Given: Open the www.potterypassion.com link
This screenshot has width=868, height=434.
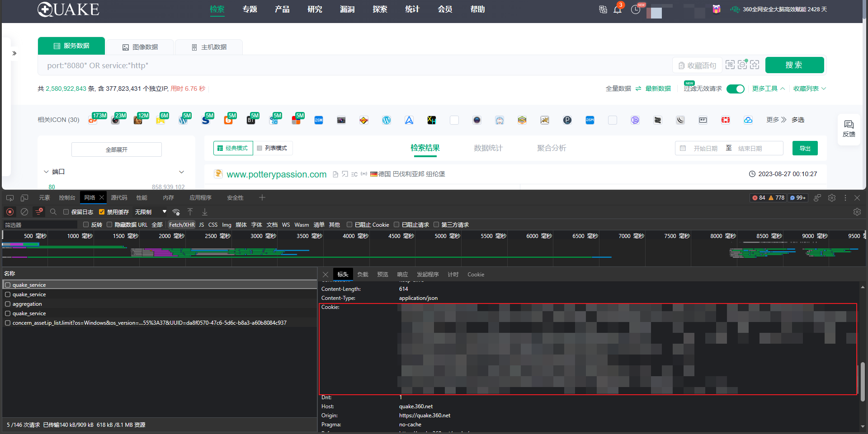Looking at the screenshot, I should coord(277,174).
